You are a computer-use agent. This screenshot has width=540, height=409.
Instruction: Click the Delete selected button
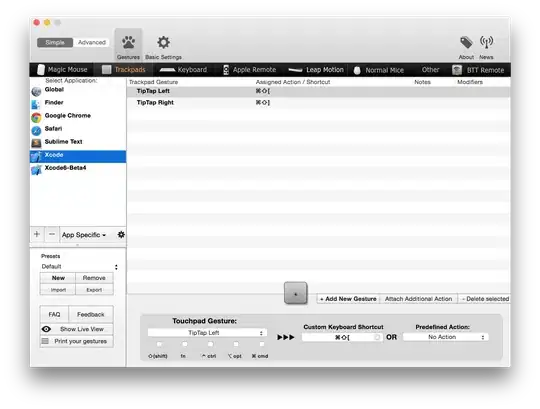(485, 299)
